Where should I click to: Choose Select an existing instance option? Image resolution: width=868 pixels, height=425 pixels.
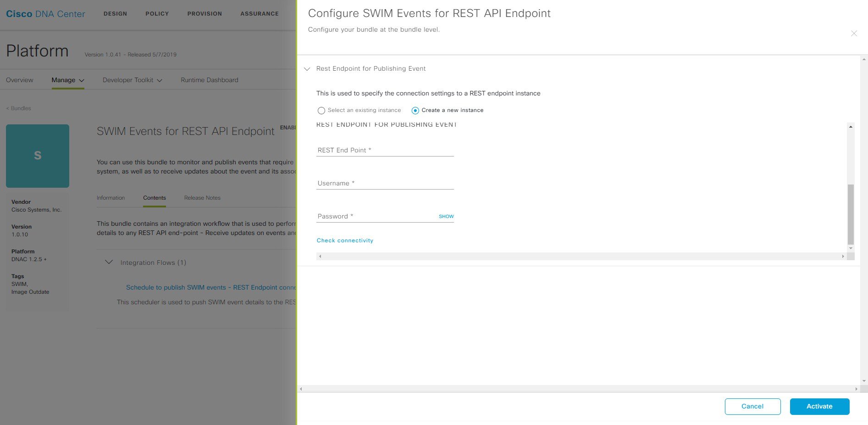click(321, 111)
